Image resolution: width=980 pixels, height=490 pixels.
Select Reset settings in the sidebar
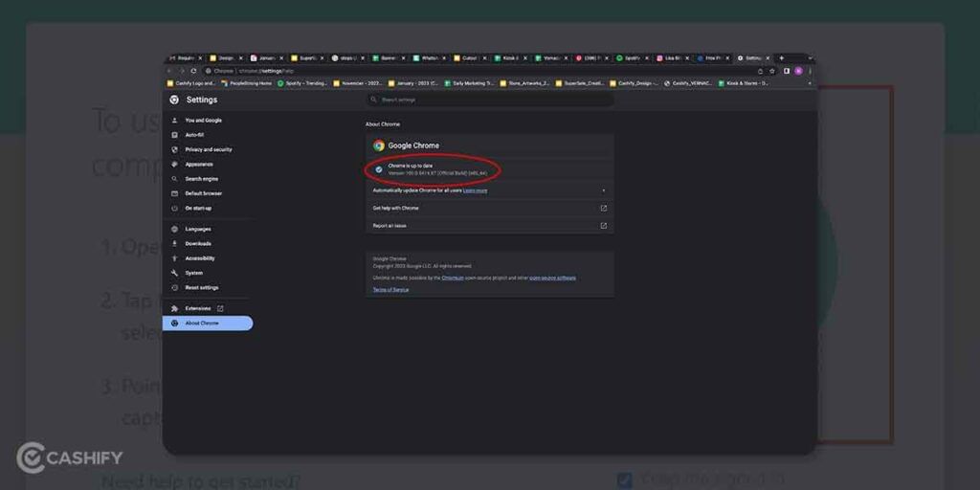[x=202, y=287]
